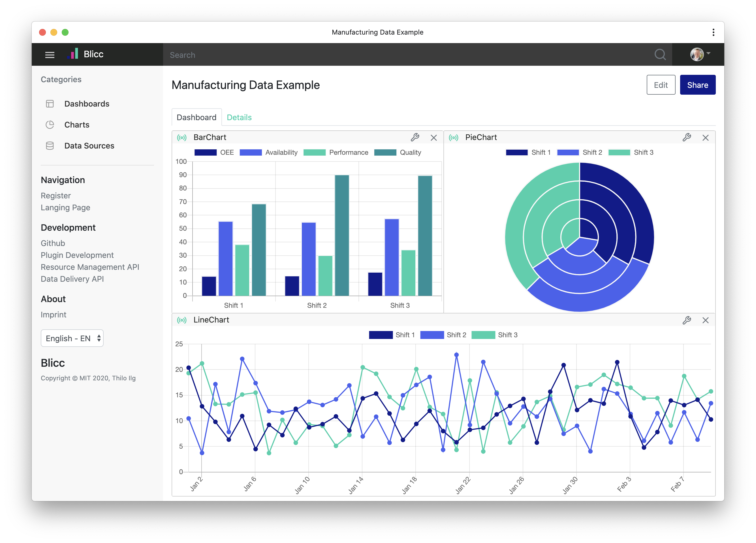Toggle Availability series in BarChart legend
Viewport: 756px width, 543px height.
pos(268,152)
